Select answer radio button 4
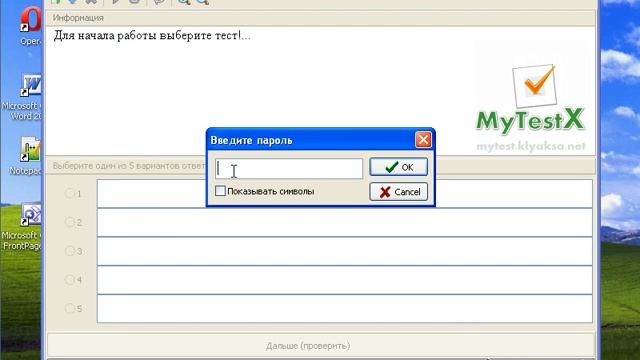Viewport: 640px width, 360px height. [70, 280]
